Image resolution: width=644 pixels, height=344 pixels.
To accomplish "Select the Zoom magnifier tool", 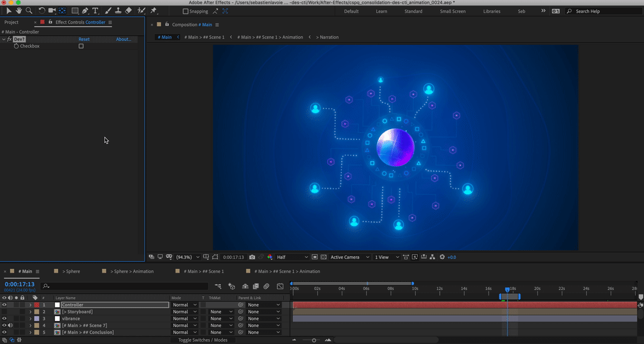I will pos(29,11).
